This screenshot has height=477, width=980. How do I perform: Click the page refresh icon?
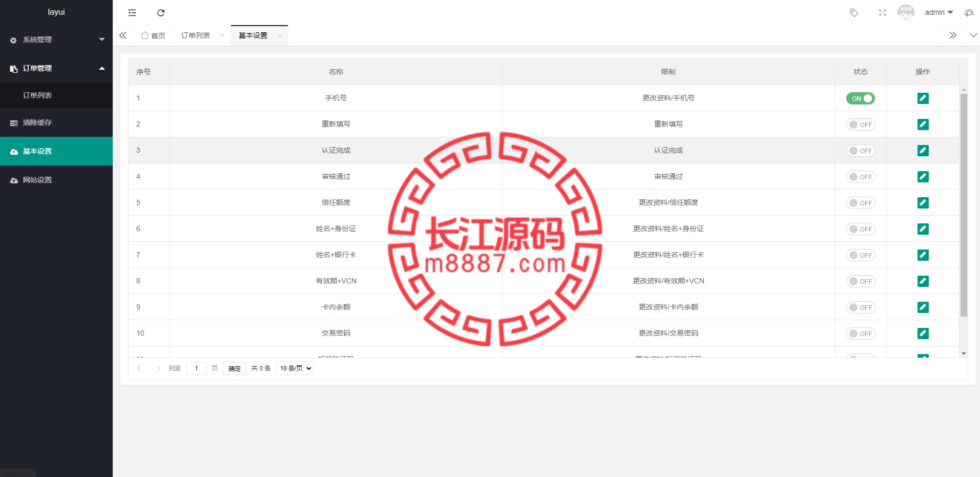tap(161, 13)
